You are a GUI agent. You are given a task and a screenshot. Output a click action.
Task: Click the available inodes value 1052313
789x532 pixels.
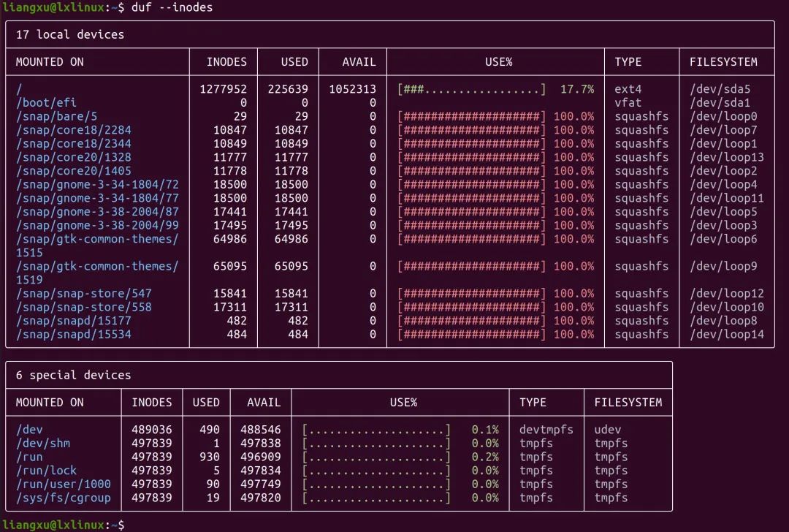353,89
